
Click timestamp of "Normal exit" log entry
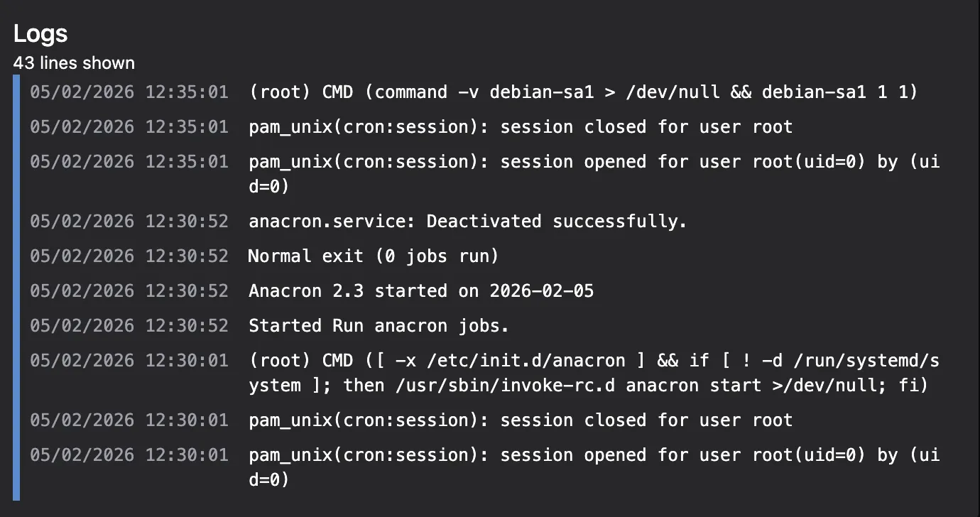click(129, 256)
